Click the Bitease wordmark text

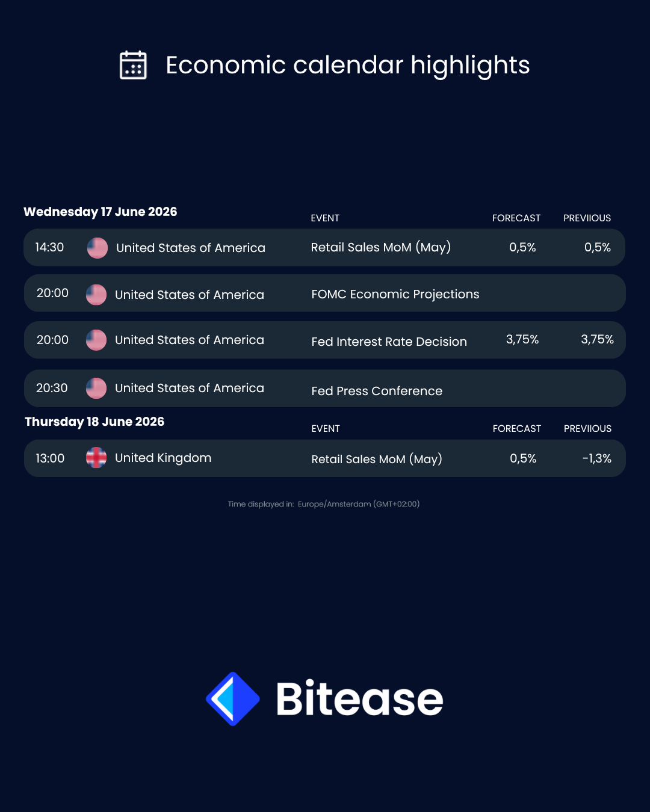pos(359,699)
